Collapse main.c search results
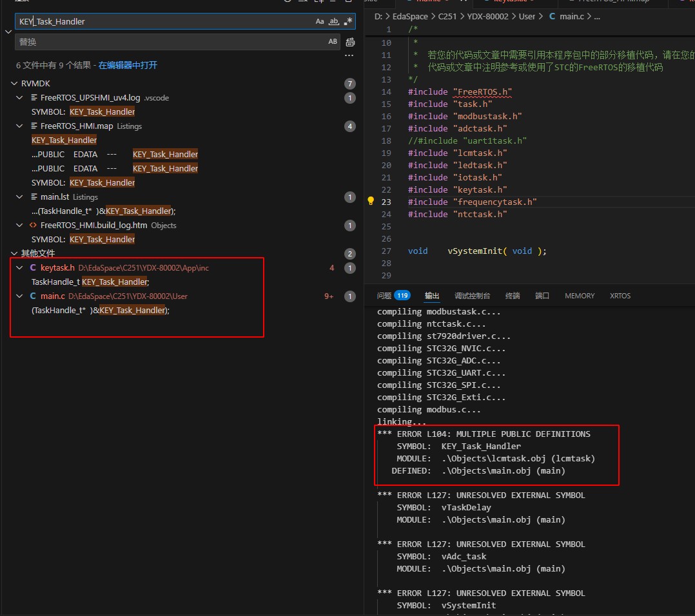The width and height of the screenshot is (695, 616). [19, 296]
